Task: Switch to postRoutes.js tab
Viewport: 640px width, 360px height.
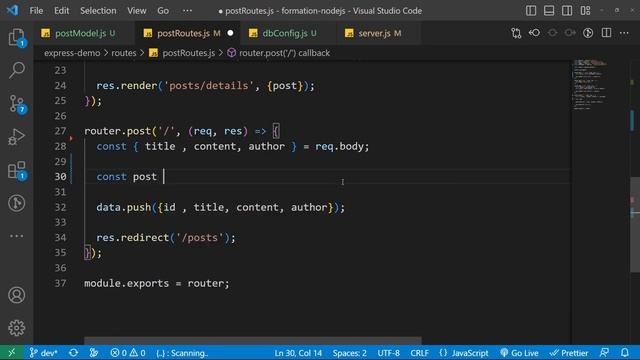Action: pos(188,33)
